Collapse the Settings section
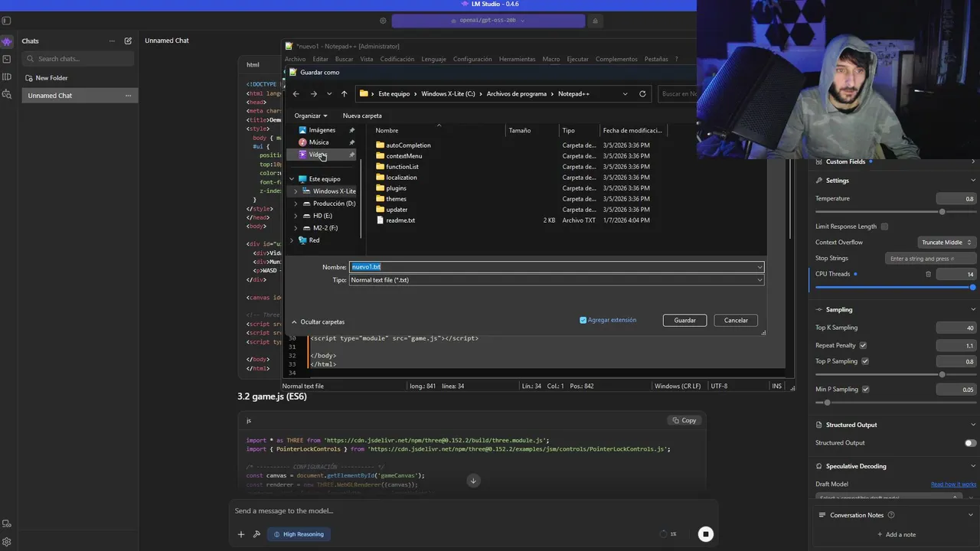 [973, 181]
